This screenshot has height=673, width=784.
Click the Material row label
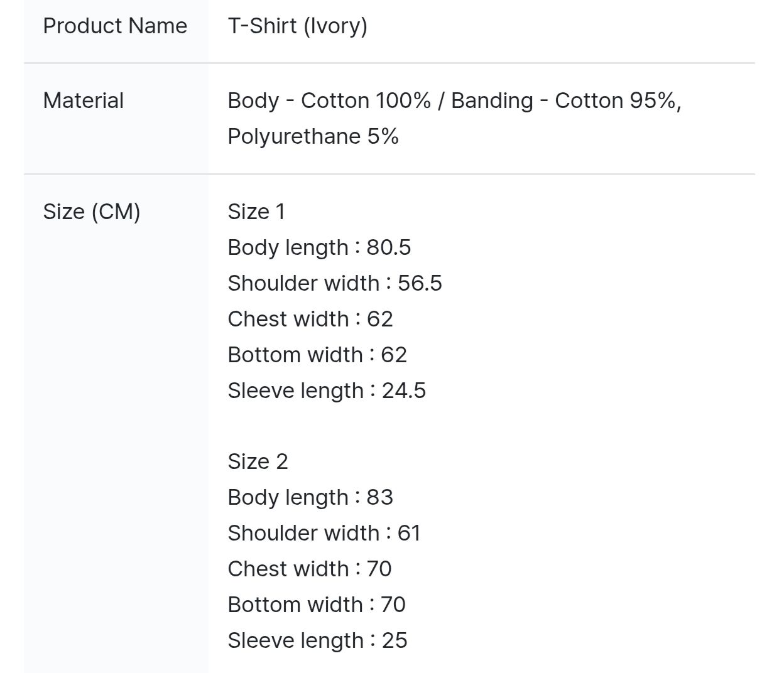click(x=83, y=100)
